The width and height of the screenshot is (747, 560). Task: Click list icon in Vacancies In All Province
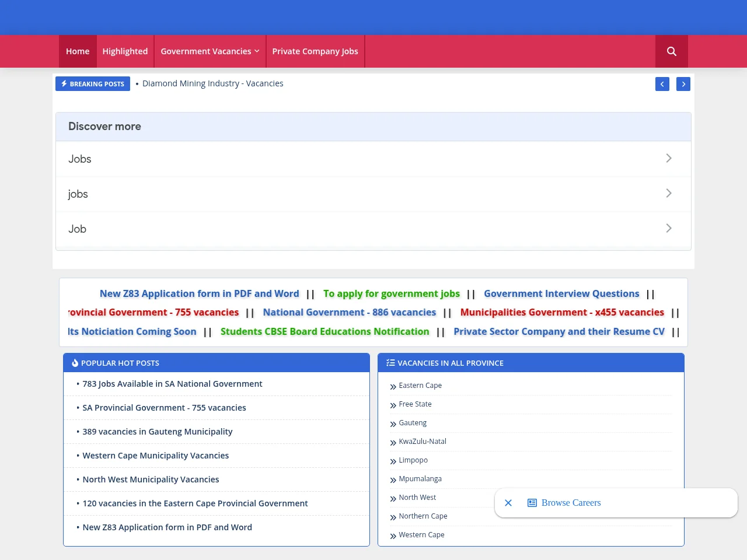pyautogui.click(x=390, y=363)
